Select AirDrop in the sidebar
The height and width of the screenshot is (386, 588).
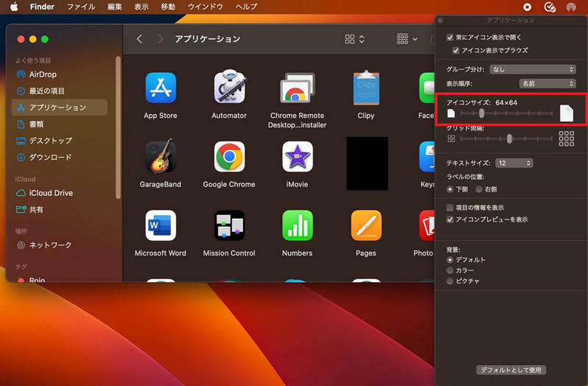click(60, 74)
